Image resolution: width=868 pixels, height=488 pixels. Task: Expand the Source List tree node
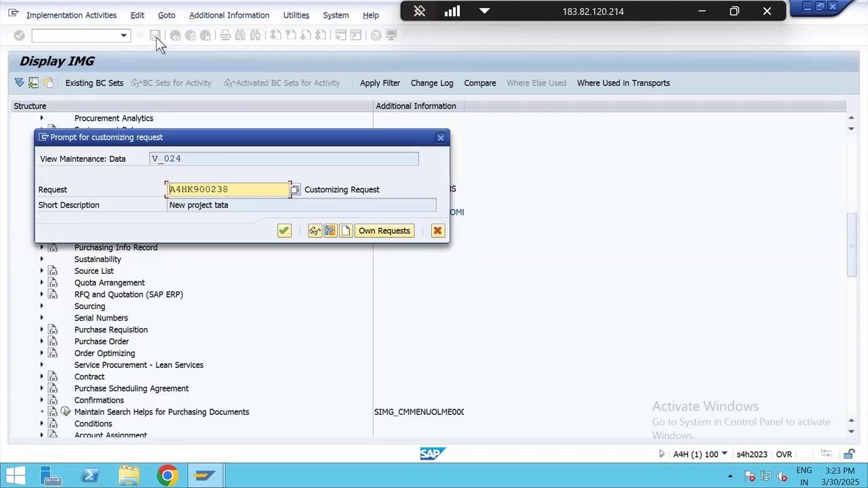[41, 271]
